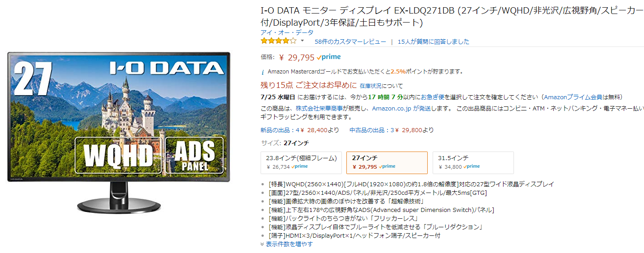Open the 株式会社栄華商事 seller link

click(318, 108)
